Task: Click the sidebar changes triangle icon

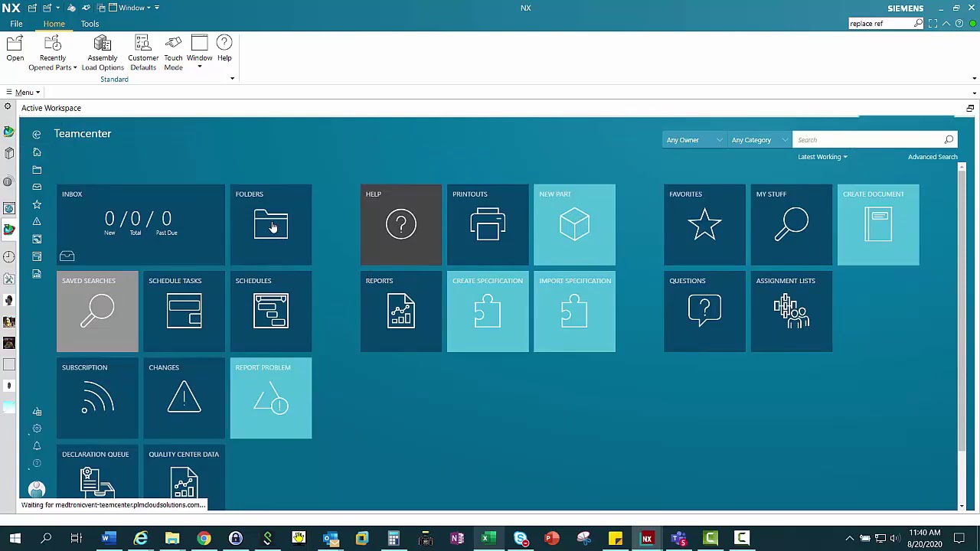Action: tap(37, 222)
